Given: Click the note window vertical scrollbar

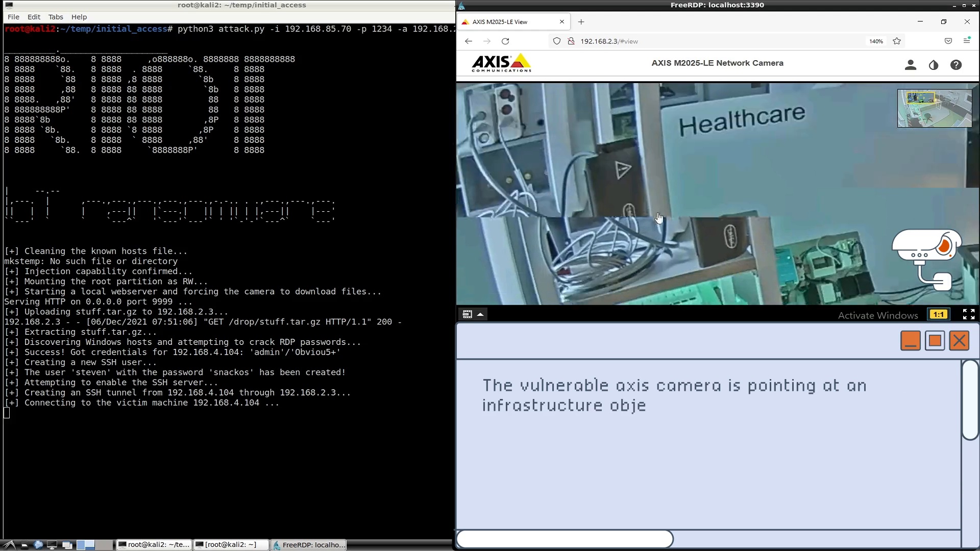Looking at the screenshot, I should [970, 400].
